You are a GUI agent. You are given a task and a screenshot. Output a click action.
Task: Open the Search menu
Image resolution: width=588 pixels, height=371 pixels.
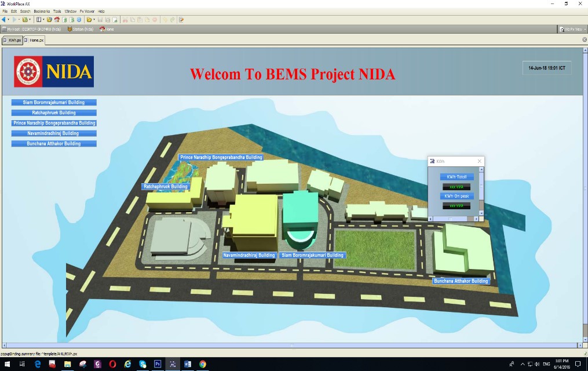(x=25, y=11)
